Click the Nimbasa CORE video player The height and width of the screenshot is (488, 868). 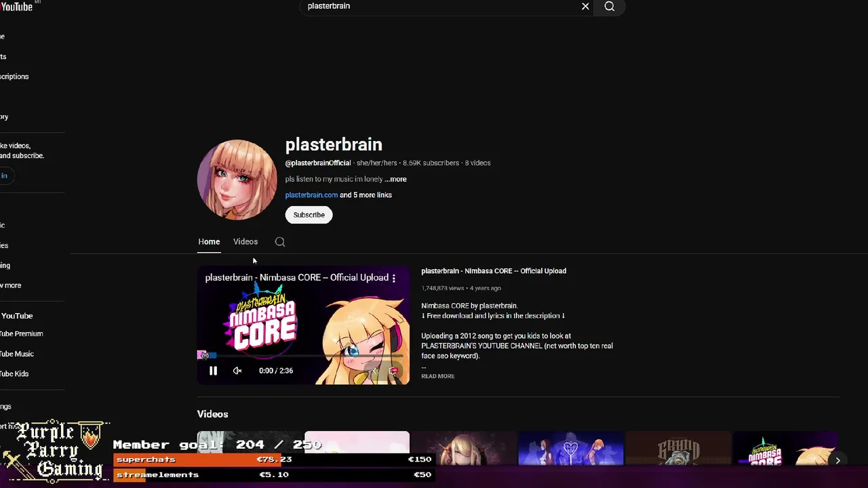[x=303, y=325]
